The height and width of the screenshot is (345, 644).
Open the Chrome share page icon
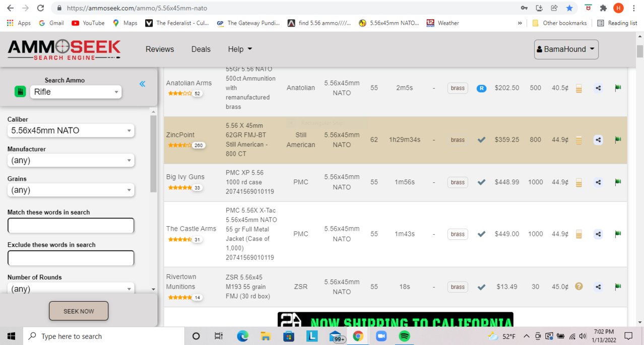tap(554, 8)
